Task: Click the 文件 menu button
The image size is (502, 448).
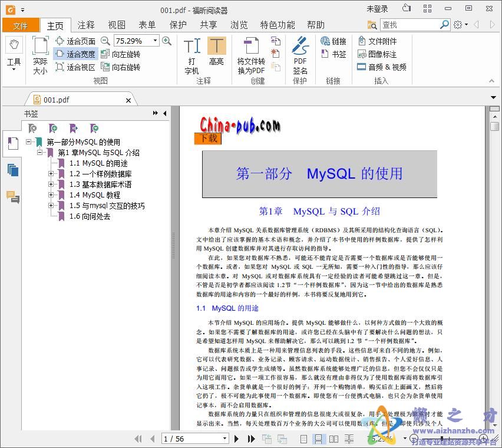Action: tap(21, 25)
